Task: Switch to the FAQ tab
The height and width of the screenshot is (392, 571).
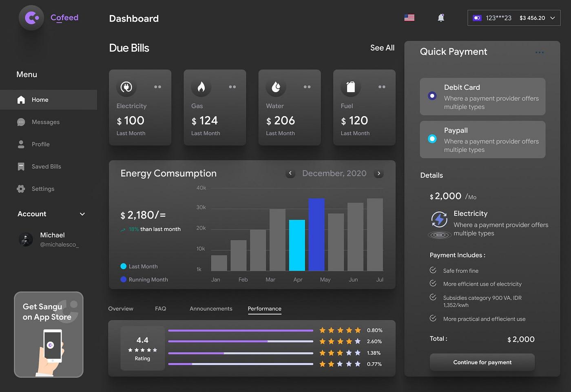Action: tap(160, 309)
